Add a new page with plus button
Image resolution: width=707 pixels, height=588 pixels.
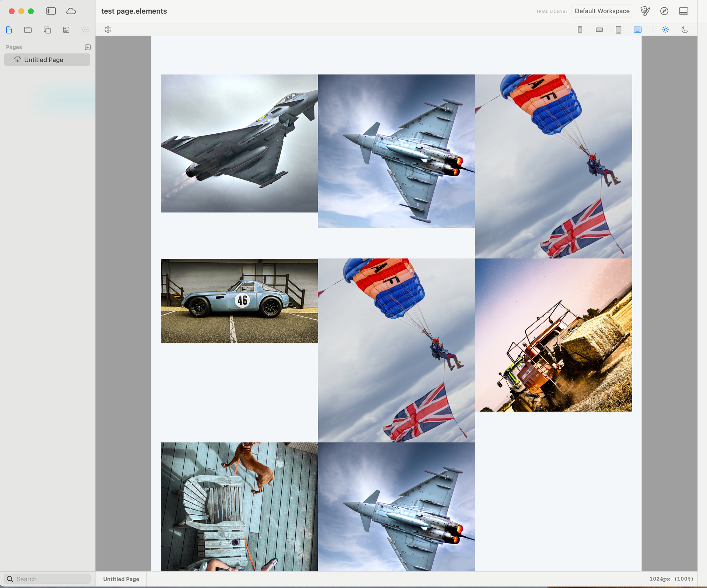(88, 47)
